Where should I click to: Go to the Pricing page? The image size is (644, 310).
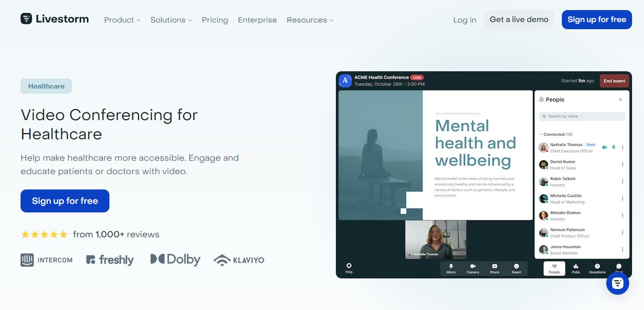tap(215, 20)
